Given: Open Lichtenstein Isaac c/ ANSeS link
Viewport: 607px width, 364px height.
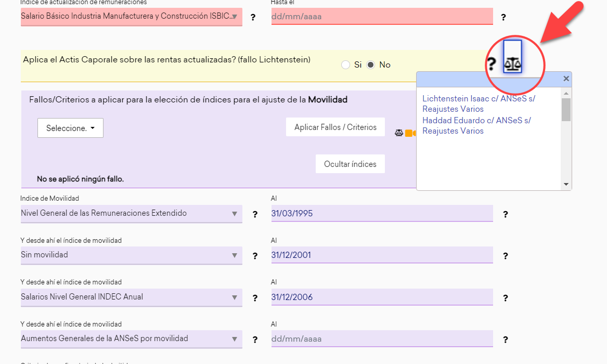Looking at the screenshot, I should pyautogui.click(x=479, y=103).
